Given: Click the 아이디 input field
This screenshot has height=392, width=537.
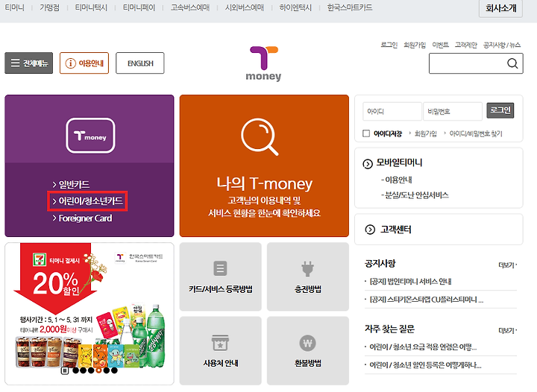Looking at the screenshot, I should point(392,112).
